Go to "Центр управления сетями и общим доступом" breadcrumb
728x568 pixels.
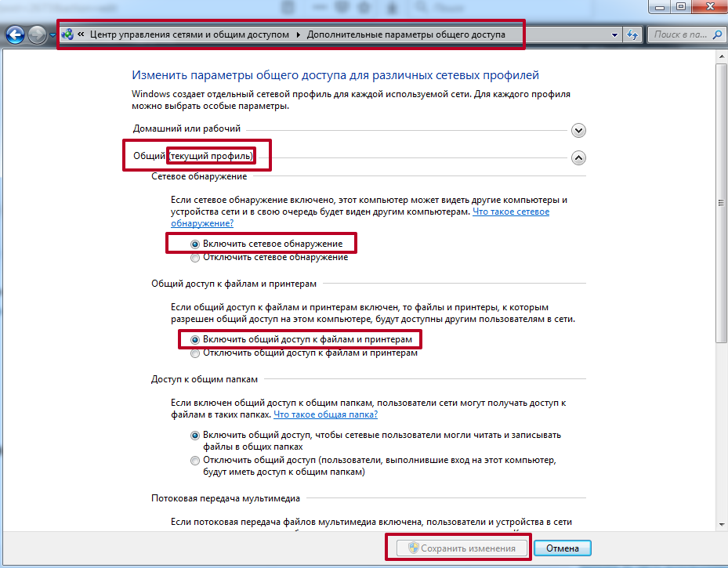[x=190, y=35]
